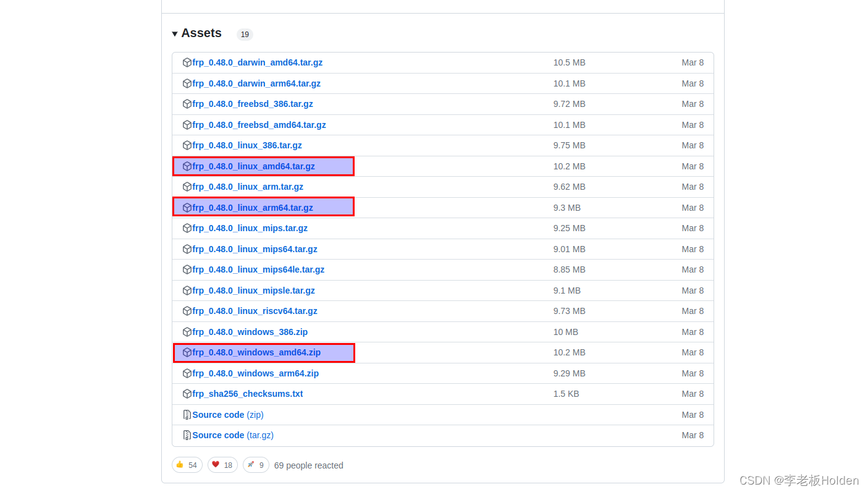Click Mar 8 date in Source code (zip) row
868x492 pixels.
pyautogui.click(x=693, y=415)
